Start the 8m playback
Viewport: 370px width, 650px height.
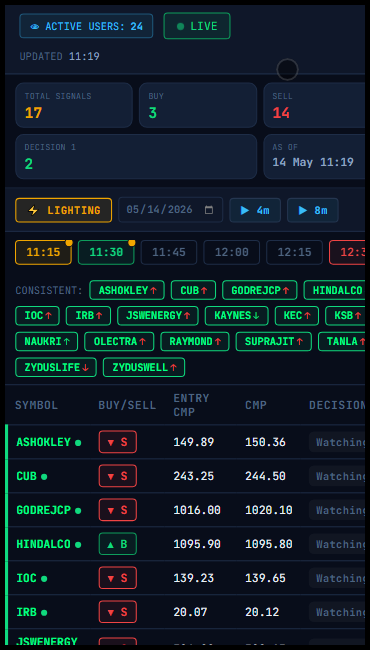point(313,211)
